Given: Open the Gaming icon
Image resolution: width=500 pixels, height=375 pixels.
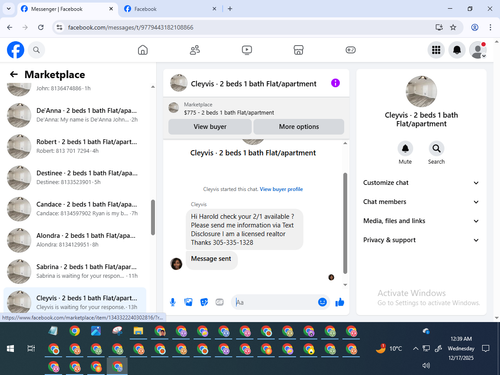Looking at the screenshot, I should 350,50.
